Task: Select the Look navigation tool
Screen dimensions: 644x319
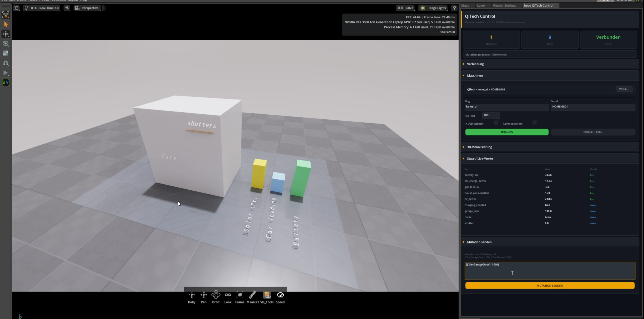Action: tap(227, 298)
